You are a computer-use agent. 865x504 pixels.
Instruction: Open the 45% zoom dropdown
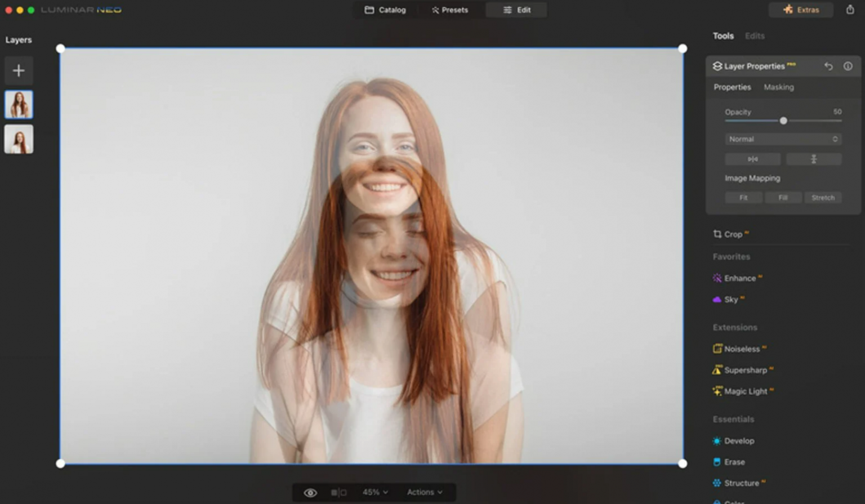click(x=375, y=492)
